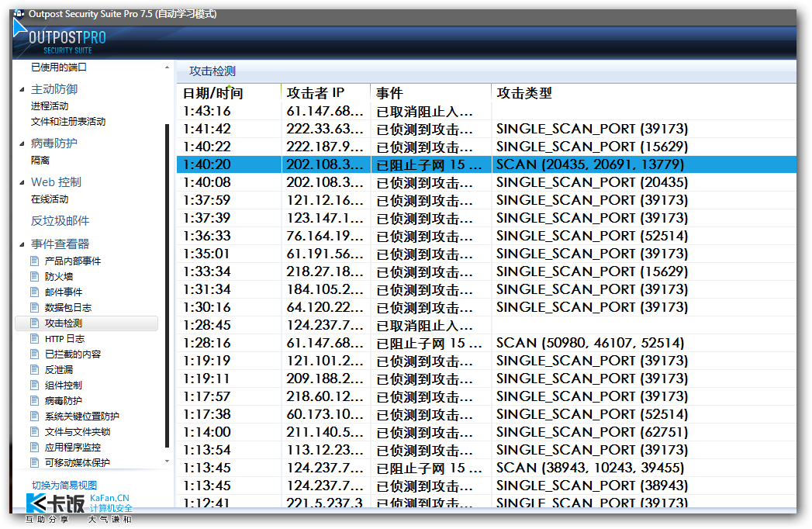Click the sidebar scrollbar up arrow
812x529 pixels.
(x=167, y=67)
